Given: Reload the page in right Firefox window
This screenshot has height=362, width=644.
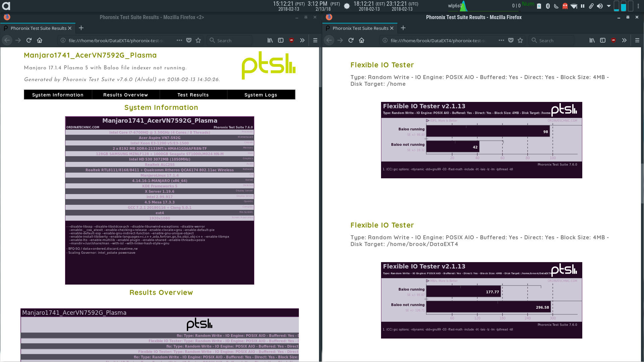Looking at the screenshot, I should coord(351,40).
